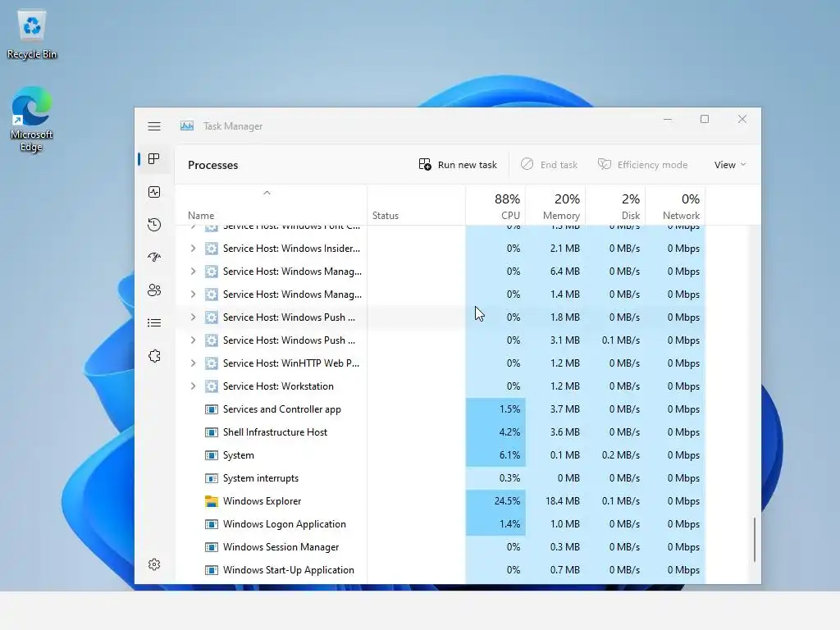
Task: Select the Shell Infrastructure Host name
Action: 275,432
